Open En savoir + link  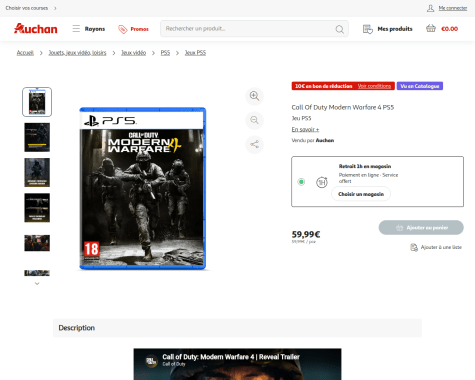(305, 129)
